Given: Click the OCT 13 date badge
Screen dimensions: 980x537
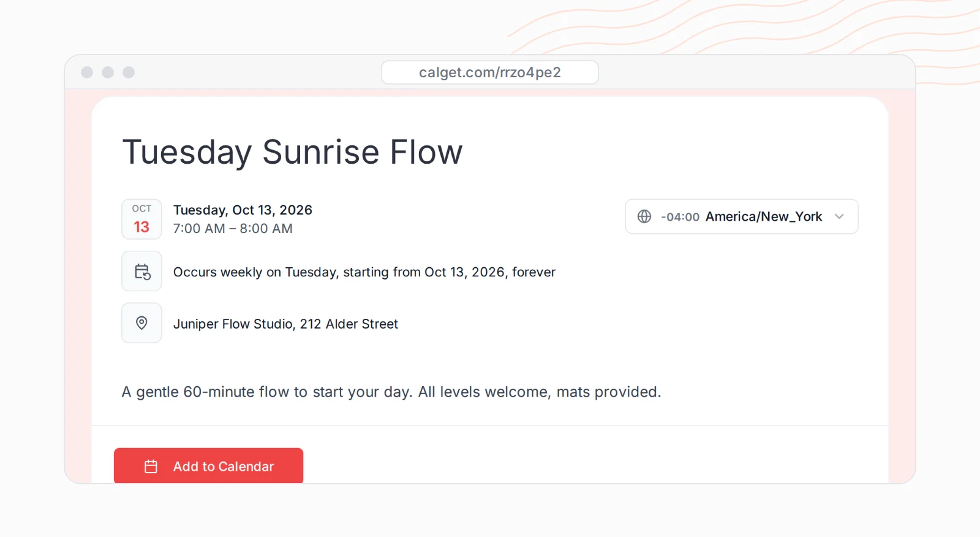Looking at the screenshot, I should click(x=141, y=219).
